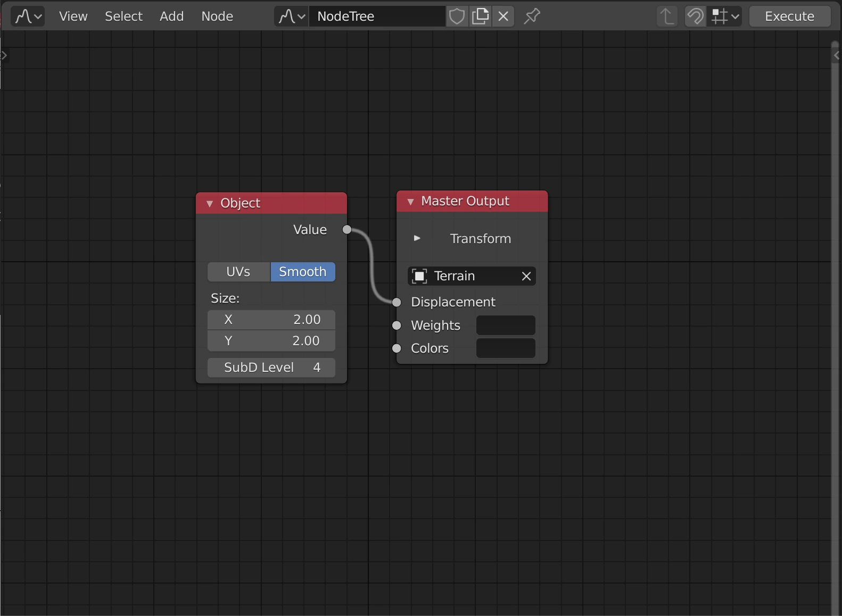
Task: Open the node tree browse dropdown
Action: coord(292,16)
